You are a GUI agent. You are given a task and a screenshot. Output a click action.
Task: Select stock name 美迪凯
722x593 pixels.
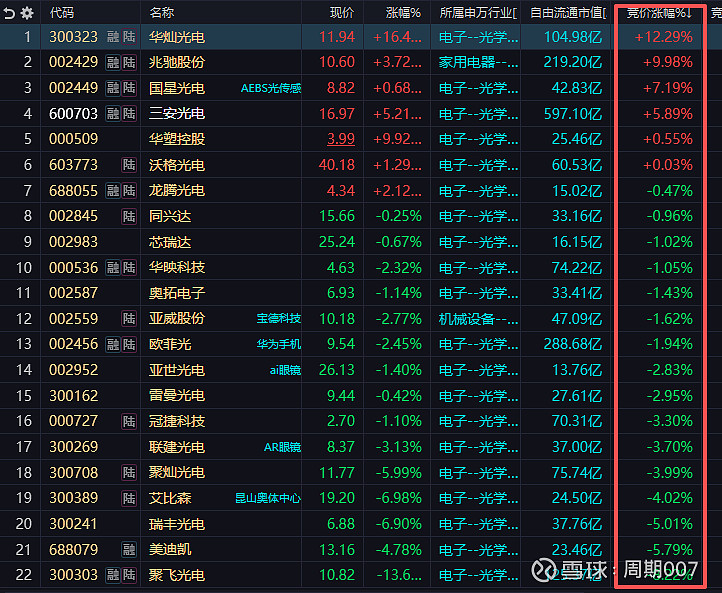tap(170, 549)
